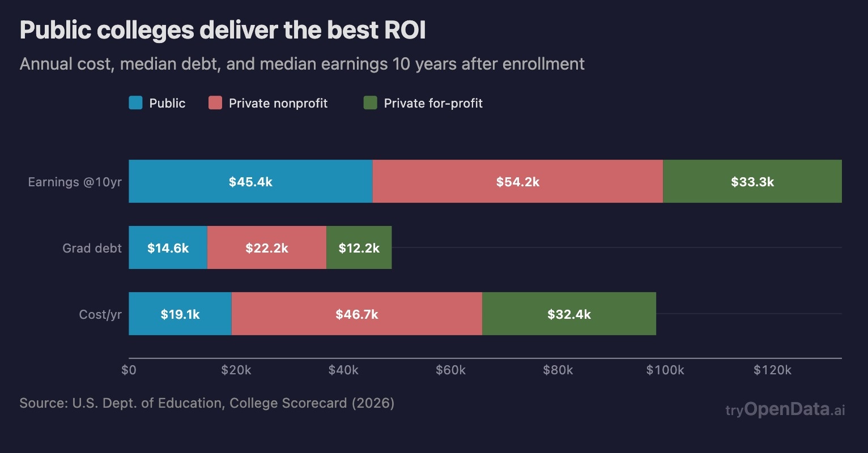
Task: Select the $19.1k Public cost bar
Action: (x=180, y=314)
